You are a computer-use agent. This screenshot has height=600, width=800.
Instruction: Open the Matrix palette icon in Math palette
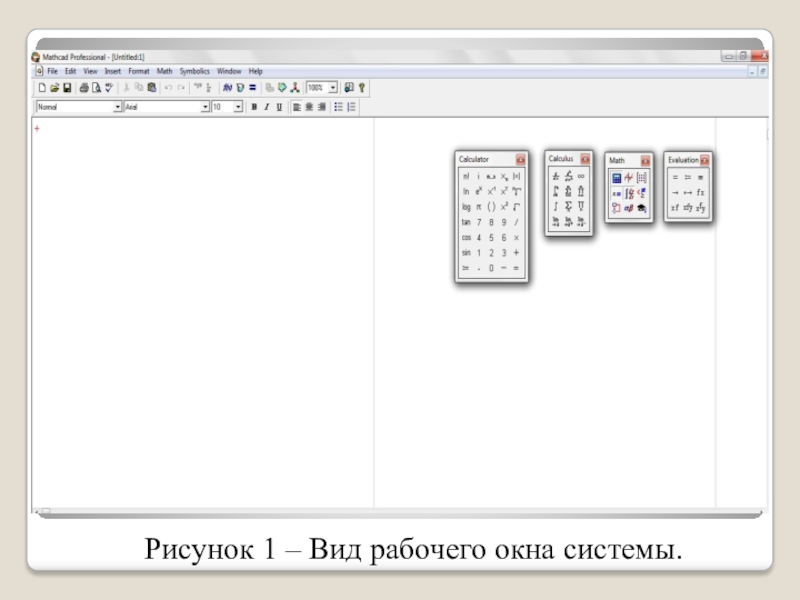(x=641, y=178)
